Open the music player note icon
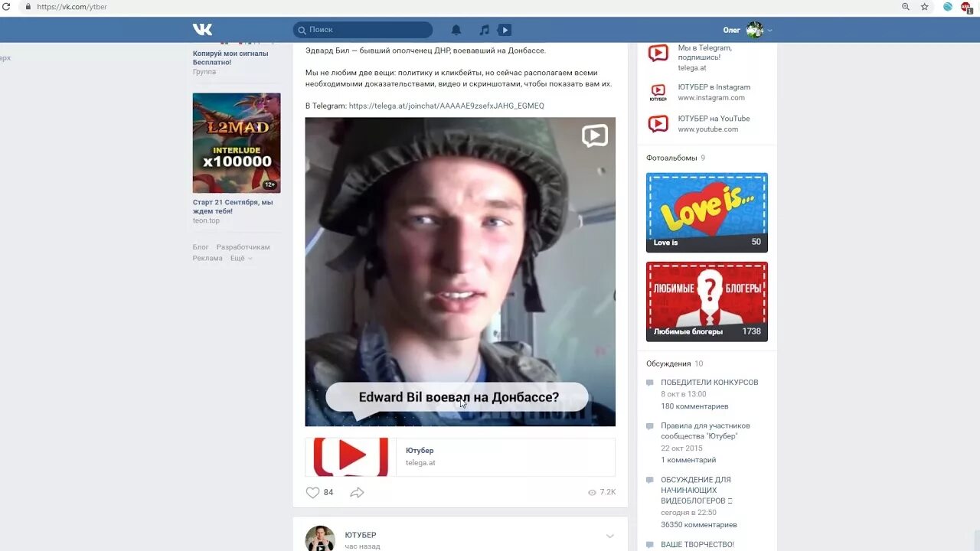980x551 pixels. [x=483, y=29]
